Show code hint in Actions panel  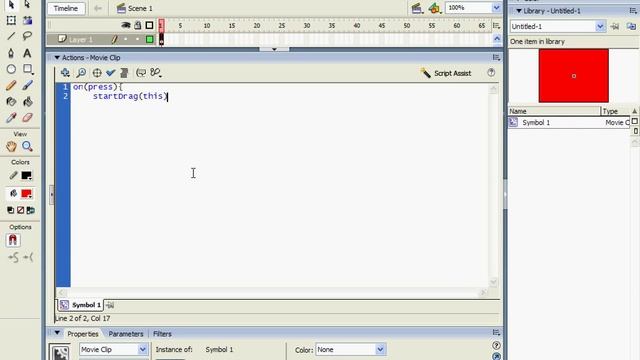pos(141,73)
